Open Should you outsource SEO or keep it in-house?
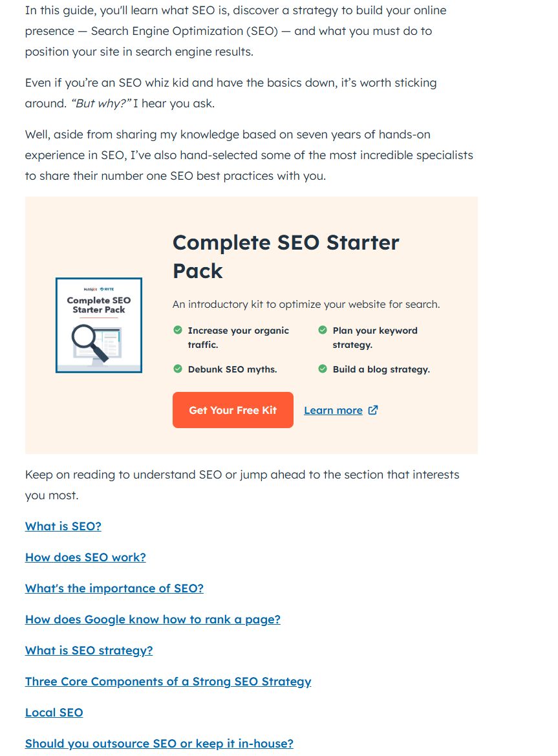 point(159,744)
